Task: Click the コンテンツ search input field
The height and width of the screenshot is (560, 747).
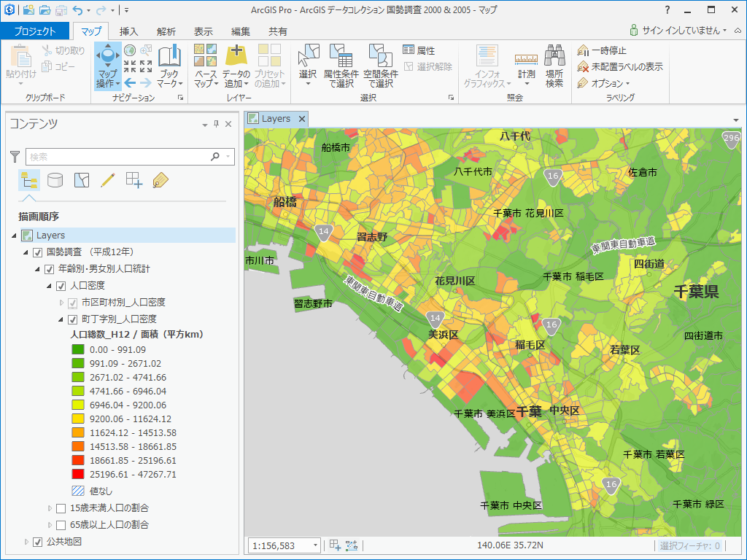Action: pos(117,156)
